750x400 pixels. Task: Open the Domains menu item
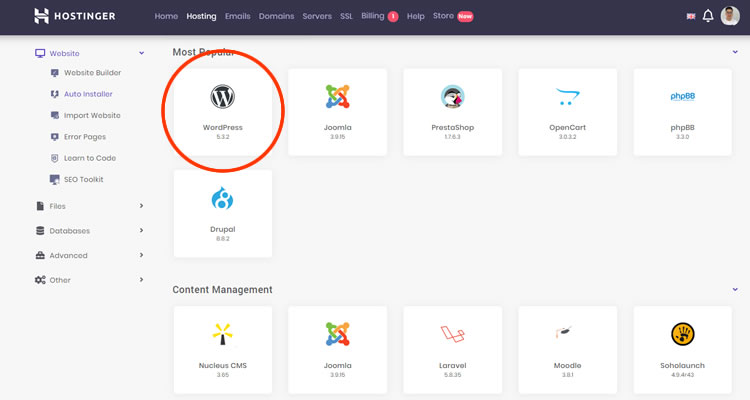click(x=276, y=16)
